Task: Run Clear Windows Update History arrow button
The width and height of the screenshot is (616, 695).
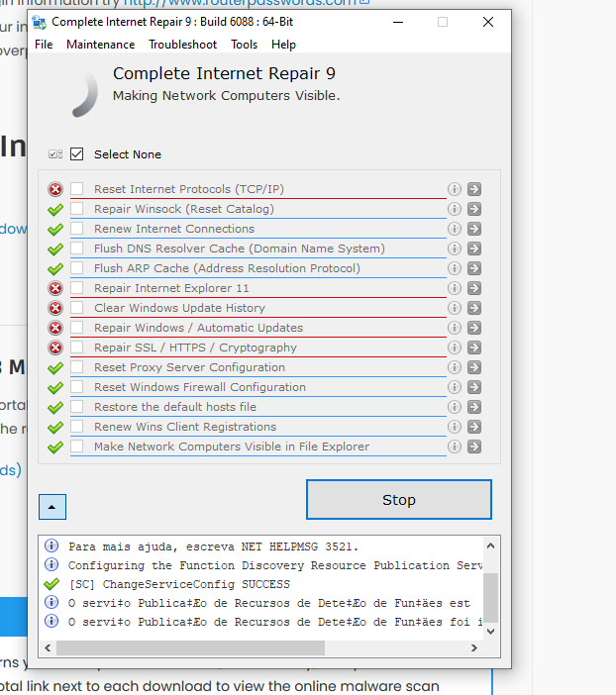Action: [x=474, y=308]
